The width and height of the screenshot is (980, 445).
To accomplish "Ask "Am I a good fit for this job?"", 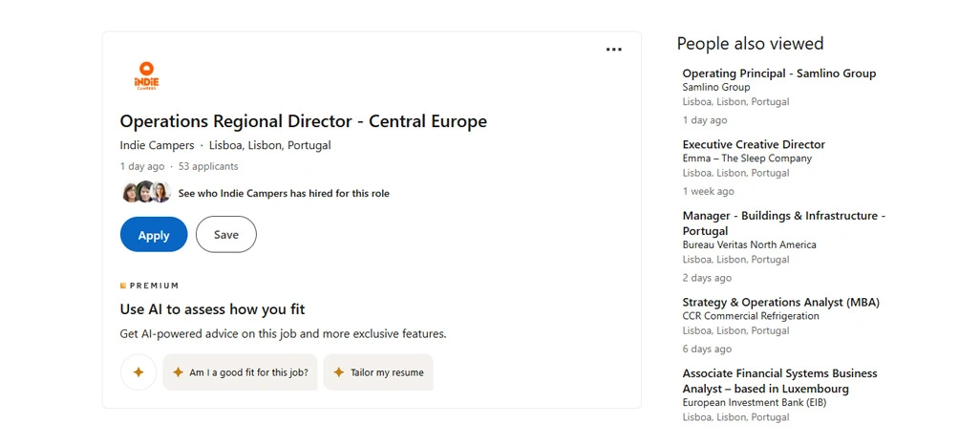I will pyautogui.click(x=240, y=372).
